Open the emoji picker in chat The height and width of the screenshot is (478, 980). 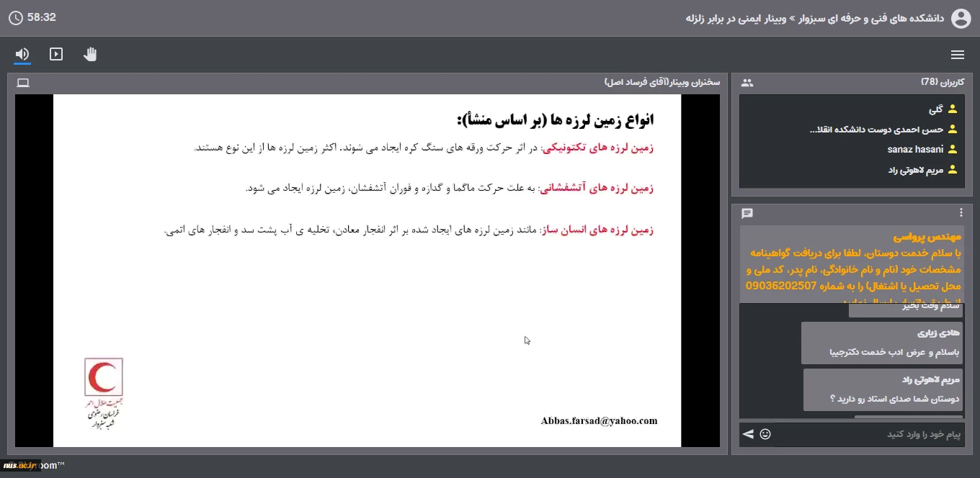click(x=765, y=434)
